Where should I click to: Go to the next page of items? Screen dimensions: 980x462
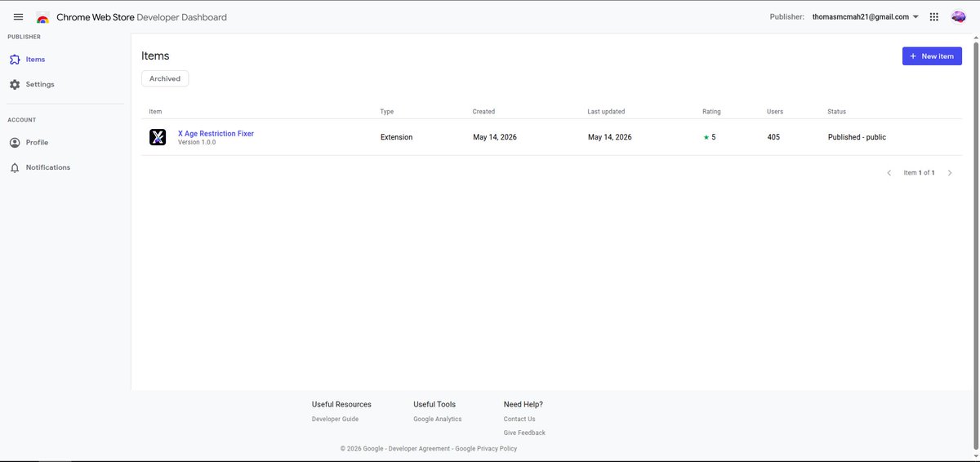point(950,173)
